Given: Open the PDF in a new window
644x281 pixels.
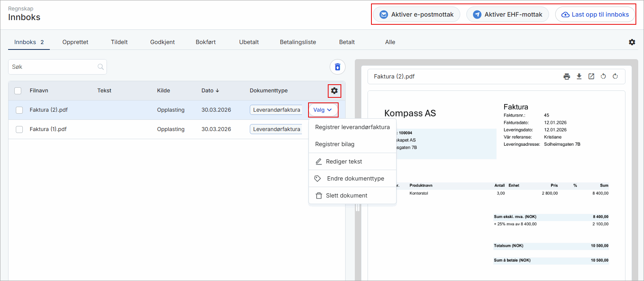Looking at the screenshot, I should (x=591, y=77).
